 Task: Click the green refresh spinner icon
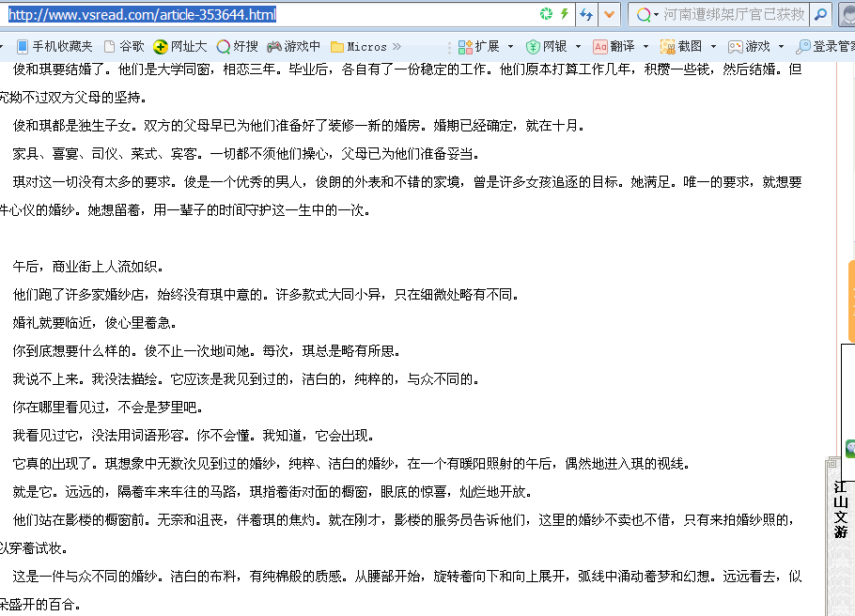[546, 14]
